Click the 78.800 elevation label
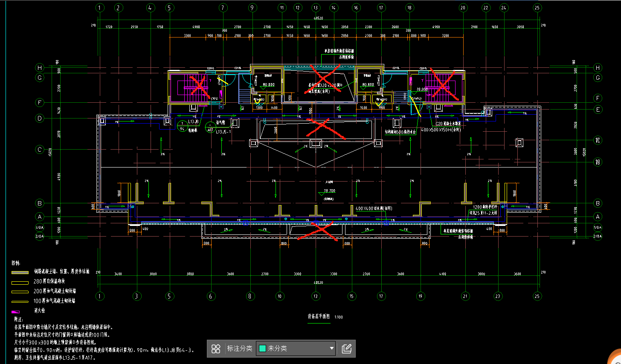This screenshot has width=621, height=364. pos(422,90)
